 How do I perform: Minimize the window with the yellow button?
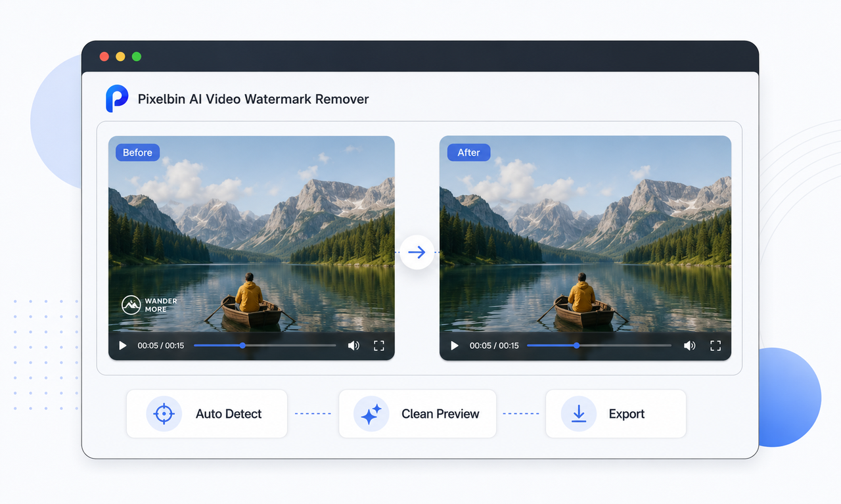pos(120,57)
